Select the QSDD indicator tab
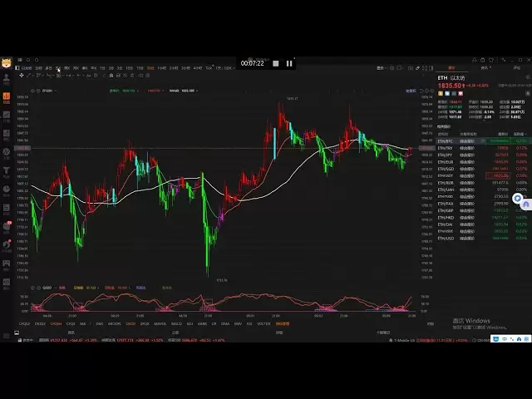This screenshot has height=399, width=532. pos(131,323)
